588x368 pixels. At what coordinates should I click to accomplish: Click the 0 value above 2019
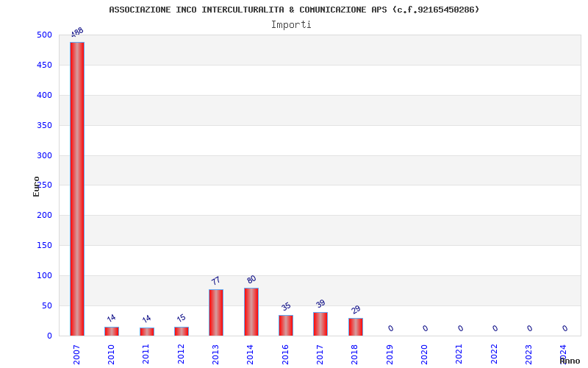391,328
